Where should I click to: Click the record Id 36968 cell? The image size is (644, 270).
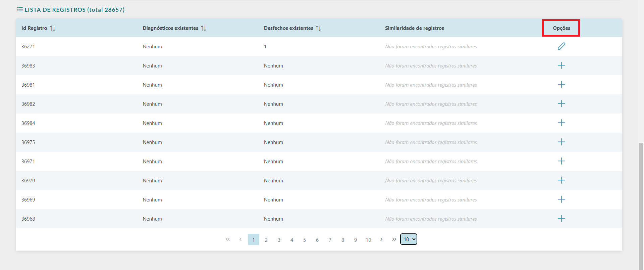point(28,219)
